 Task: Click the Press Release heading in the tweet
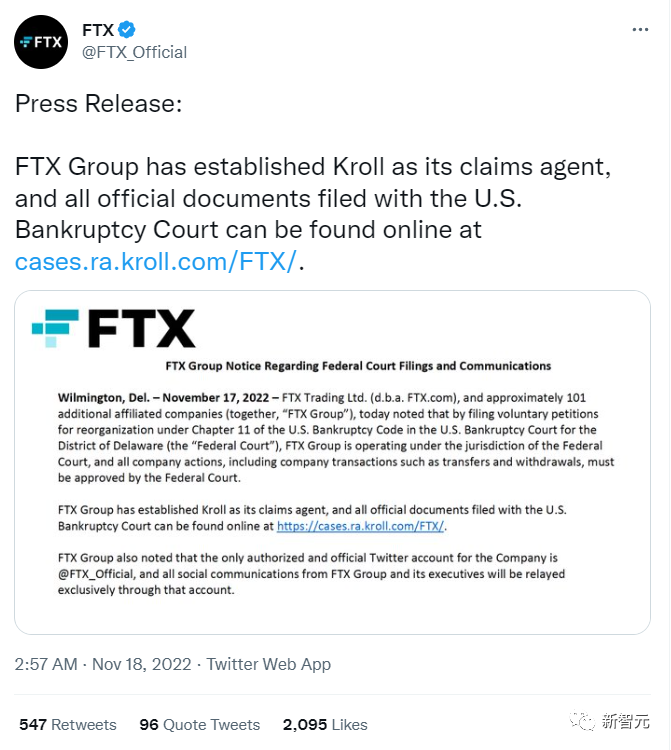(x=99, y=103)
